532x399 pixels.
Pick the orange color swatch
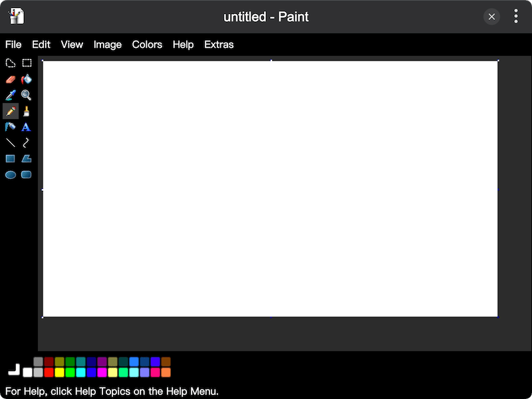point(166,372)
